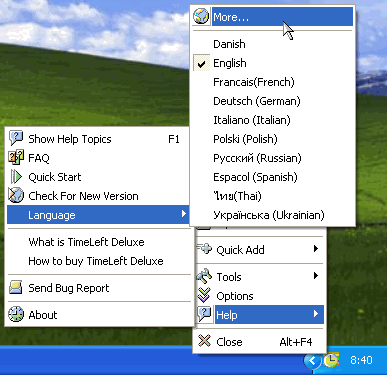Click the Help speech-bubble icon in main menu
The height and width of the screenshot is (375, 387).
point(204,314)
